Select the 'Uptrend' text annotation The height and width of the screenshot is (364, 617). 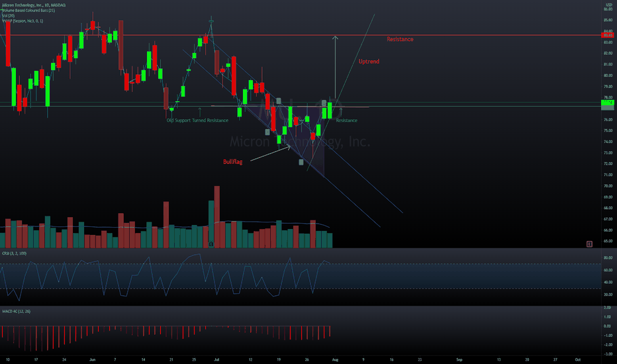[369, 62]
